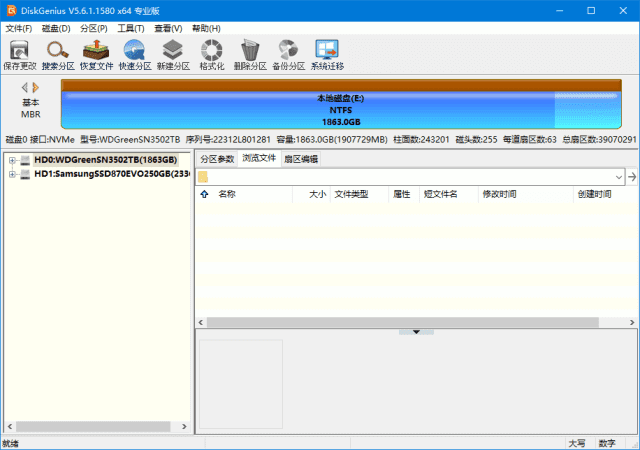The height and width of the screenshot is (450, 640).
Task: Expand the HD0 WDGreenSN3502TB tree node
Action: tap(12, 160)
